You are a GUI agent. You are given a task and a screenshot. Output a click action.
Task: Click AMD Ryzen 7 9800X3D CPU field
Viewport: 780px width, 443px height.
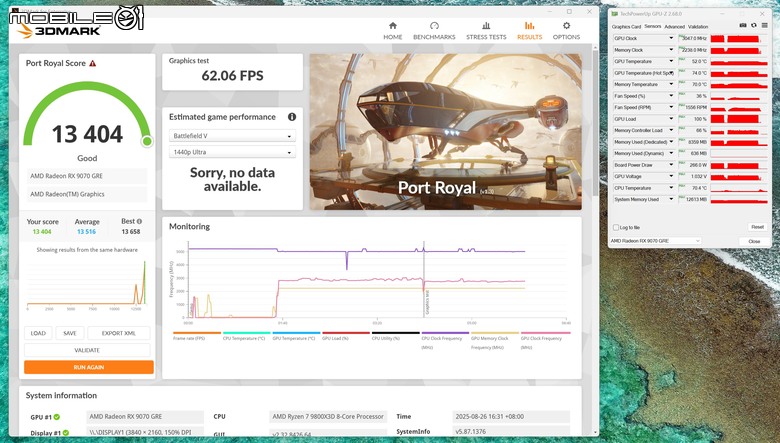coord(328,417)
